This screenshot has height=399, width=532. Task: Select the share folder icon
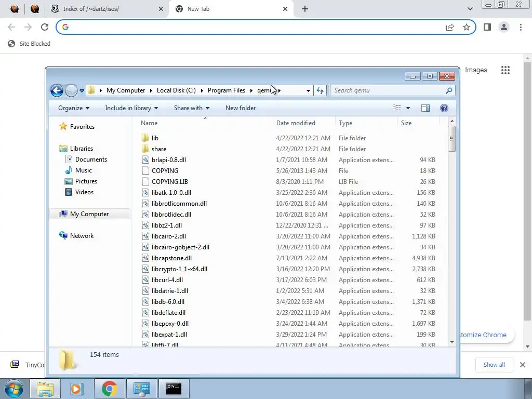[x=145, y=149]
